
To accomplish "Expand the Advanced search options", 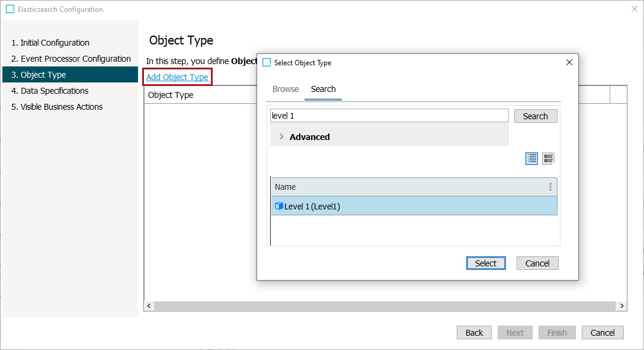I will point(281,137).
